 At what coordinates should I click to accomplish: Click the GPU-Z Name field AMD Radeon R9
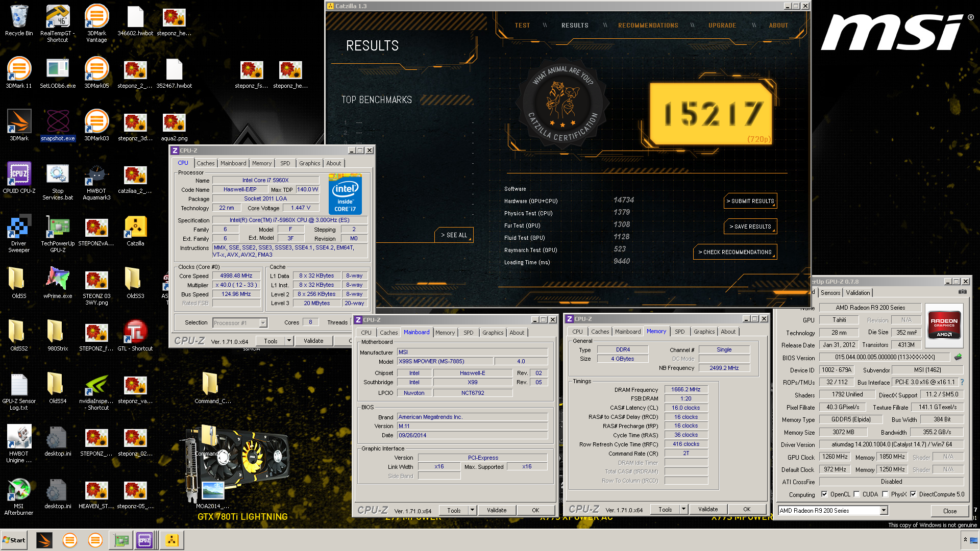[870, 308]
